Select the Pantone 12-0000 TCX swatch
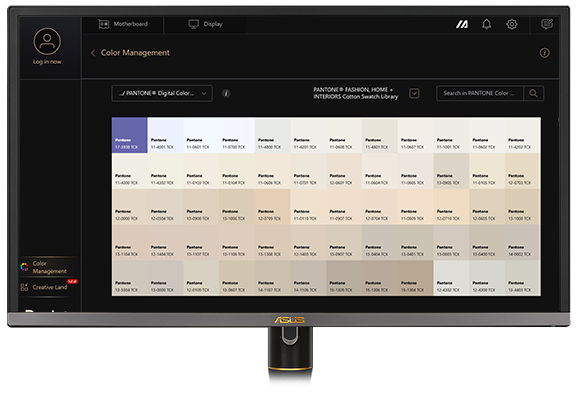This screenshot has width=578, height=400. click(x=129, y=207)
